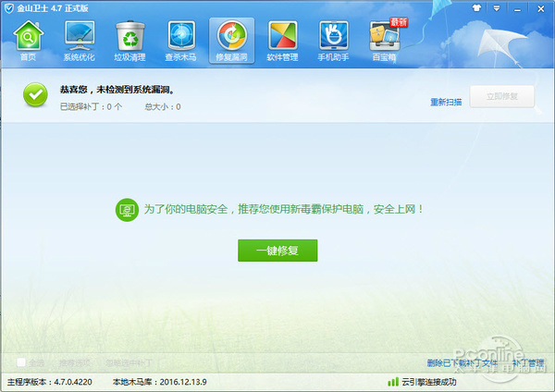Image resolution: width=555 pixels, height=392 pixels.
Task: Click the 为了你的电脑安全 recommendation text
Action: (283, 209)
